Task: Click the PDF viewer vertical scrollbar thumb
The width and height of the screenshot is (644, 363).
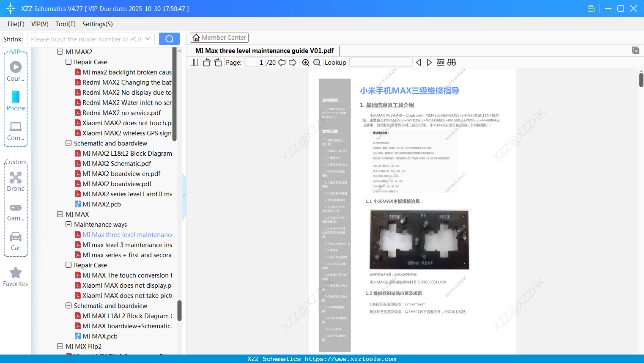Action: [641, 80]
